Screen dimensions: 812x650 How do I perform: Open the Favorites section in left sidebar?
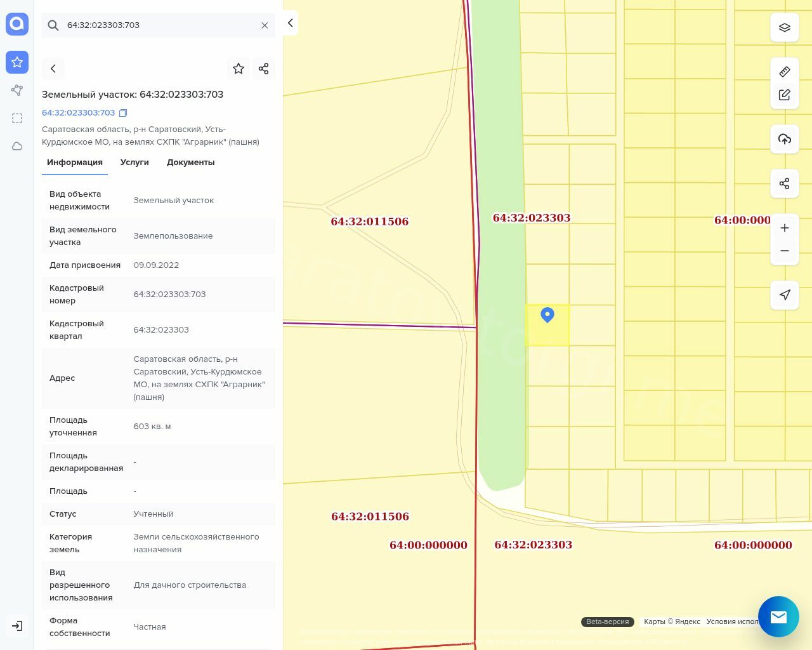coord(17,62)
